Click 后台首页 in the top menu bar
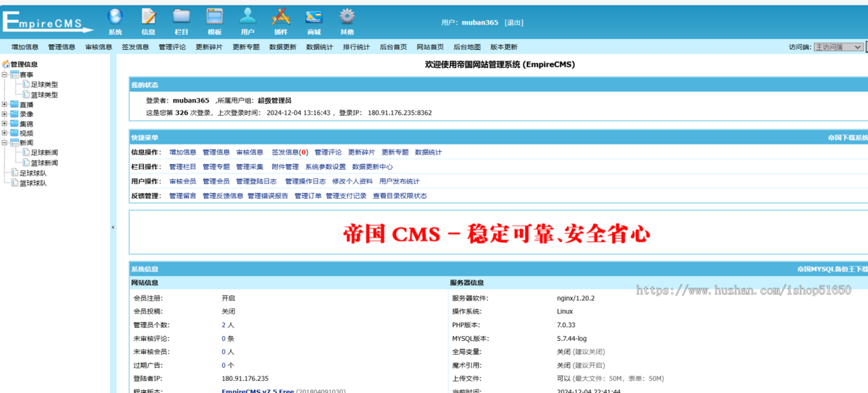This screenshot has width=868, height=393. pyautogui.click(x=393, y=47)
